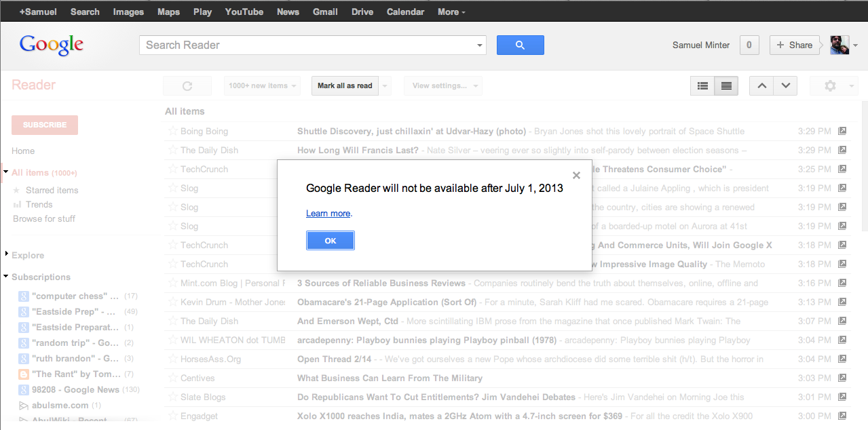Click the blue search magnifier button
Image resolution: width=868 pixels, height=430 pixels.
point(521,45)
